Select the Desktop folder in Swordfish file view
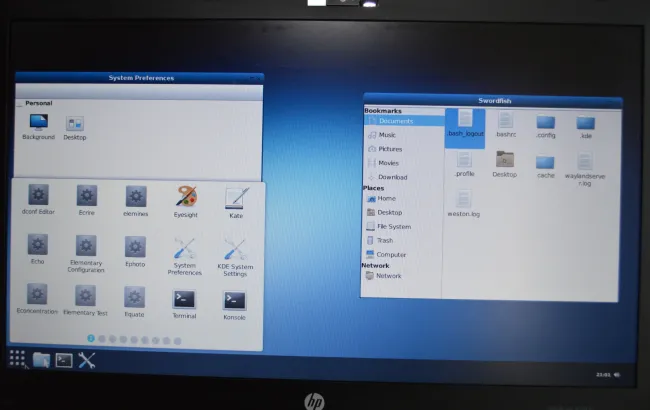Viewport: 650px width, 410px height. tap(504, 164)
